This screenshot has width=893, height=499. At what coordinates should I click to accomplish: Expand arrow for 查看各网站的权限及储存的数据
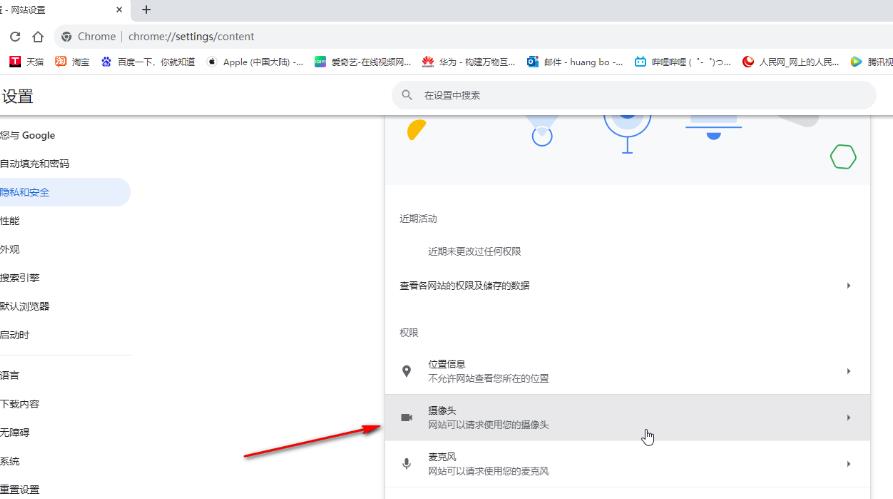849,285
